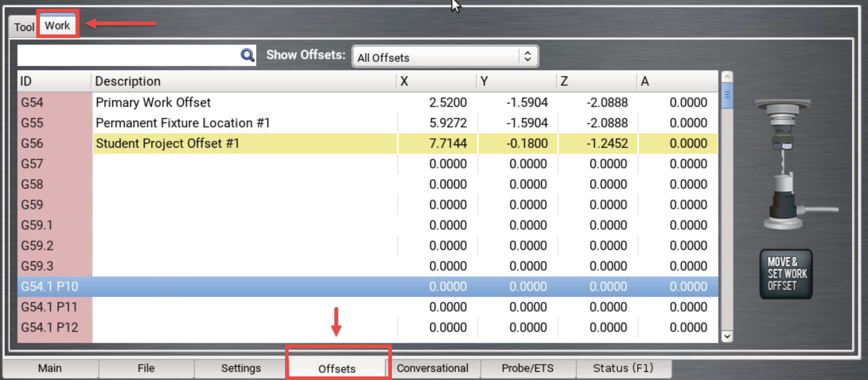
Task: Click the search magnifier icon
Action: pos(247,55)
